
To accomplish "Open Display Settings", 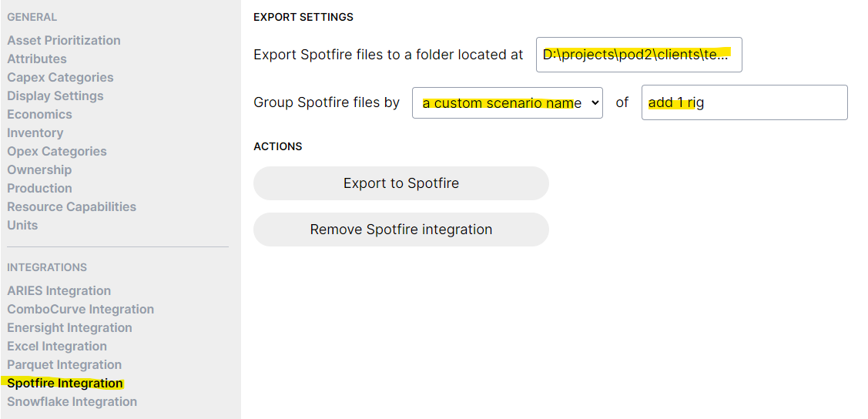I will [x=55, y=96].
